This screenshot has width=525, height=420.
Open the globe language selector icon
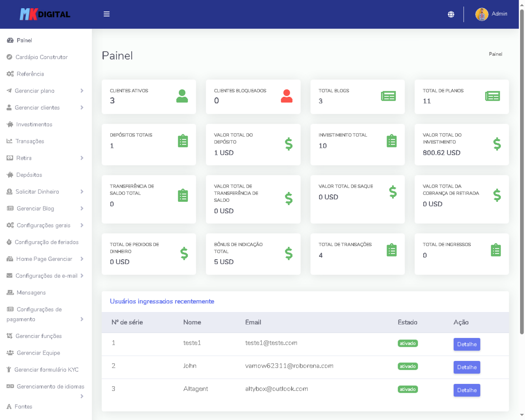click(451, 14)
